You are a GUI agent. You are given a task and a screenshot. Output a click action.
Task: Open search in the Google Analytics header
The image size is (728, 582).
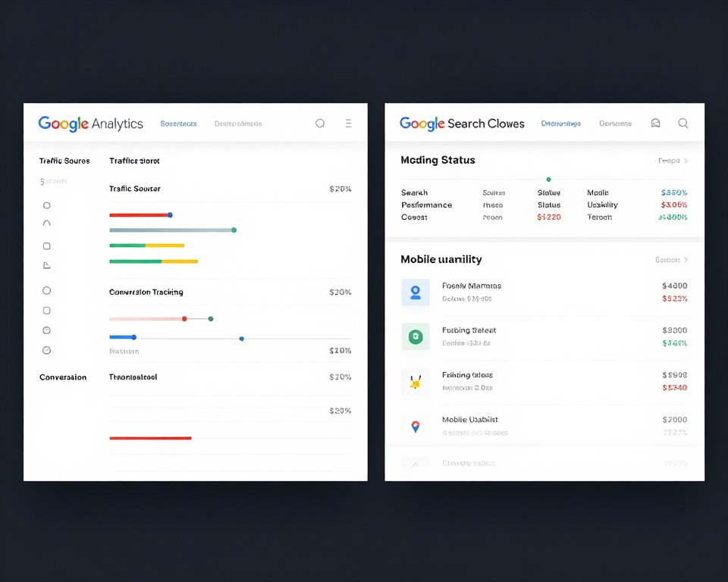coord(320,124)
